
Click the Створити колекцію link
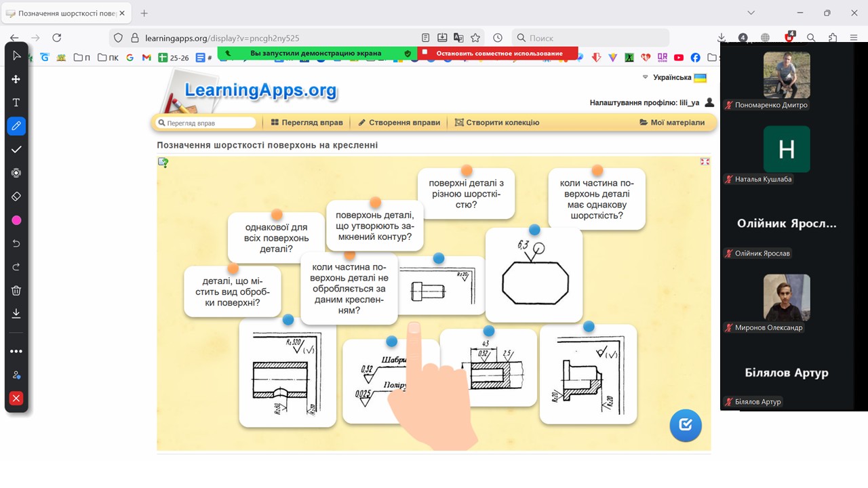pyautogui.click(x=497, y=123)
